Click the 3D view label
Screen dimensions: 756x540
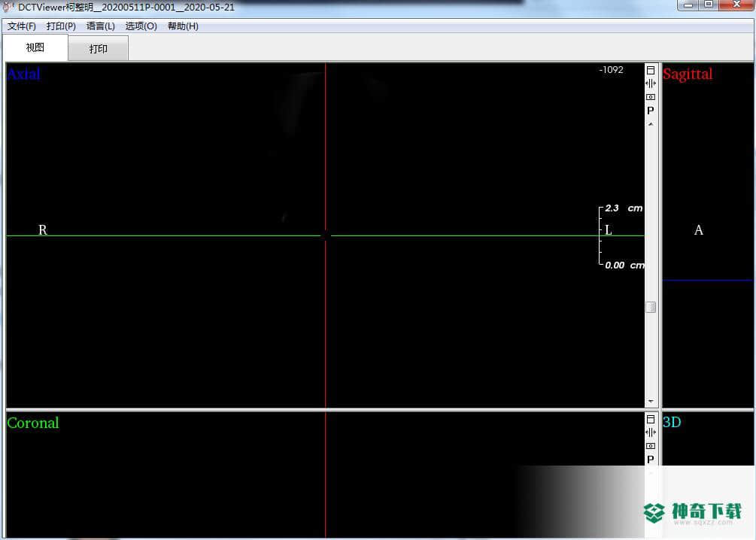pos(672,423)
